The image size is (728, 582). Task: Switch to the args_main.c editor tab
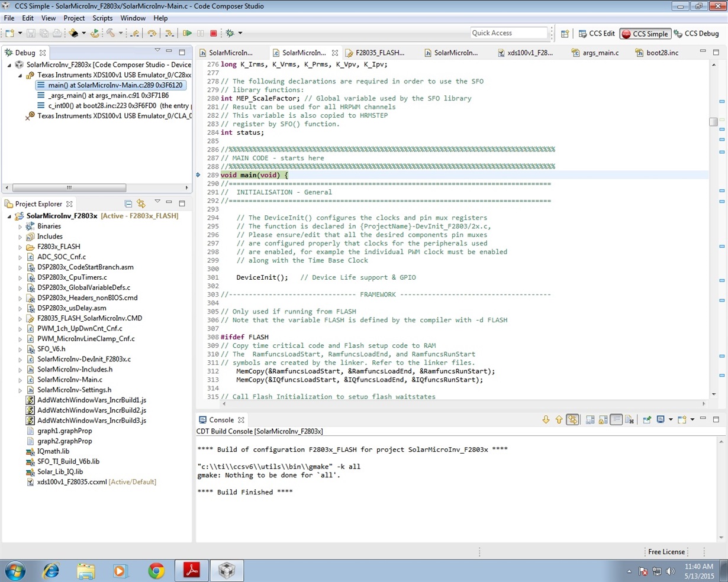[x=595, y=53]
